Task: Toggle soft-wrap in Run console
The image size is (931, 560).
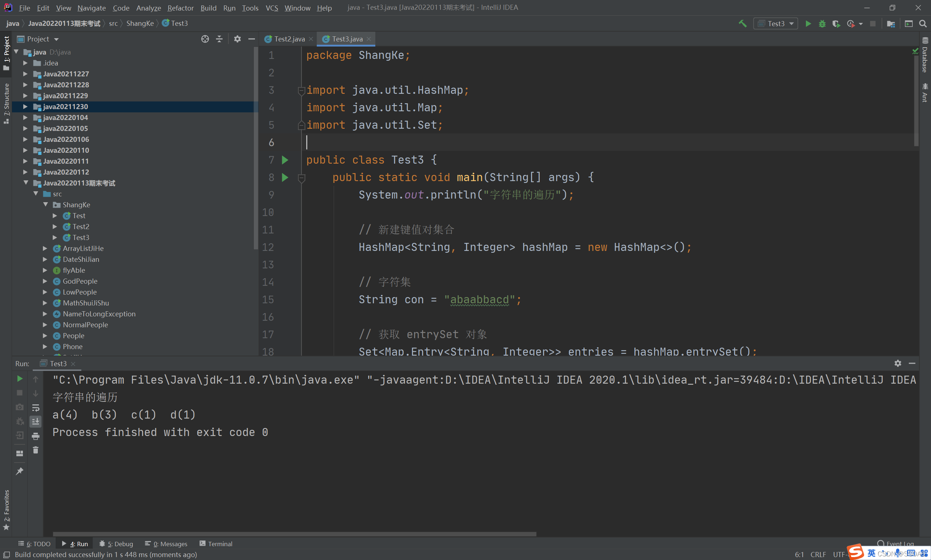Action: [x=36, y=408]
